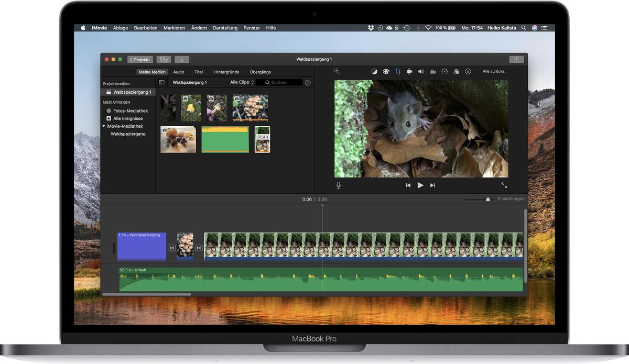Click the timeline playhead marker
The image size is (629, 364).
[x=322, y=206]
